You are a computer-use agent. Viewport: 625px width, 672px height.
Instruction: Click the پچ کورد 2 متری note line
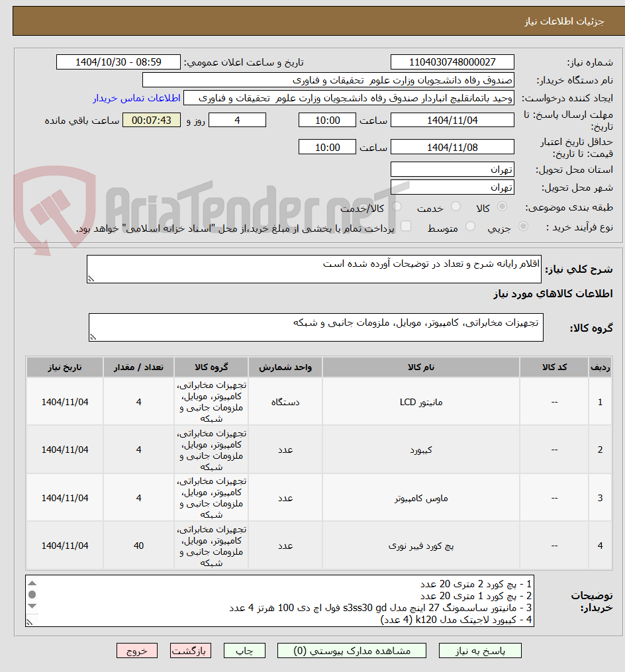[x=476, y=584]
